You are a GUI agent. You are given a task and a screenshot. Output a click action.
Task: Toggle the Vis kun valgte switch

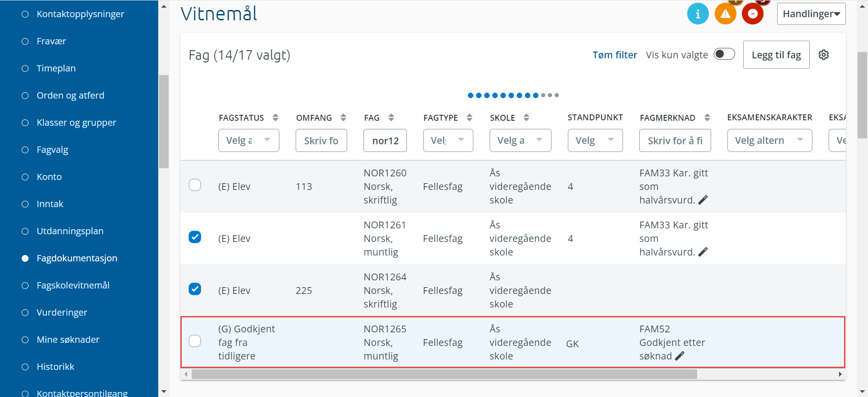pyautogui.click(x=724, y=54)
